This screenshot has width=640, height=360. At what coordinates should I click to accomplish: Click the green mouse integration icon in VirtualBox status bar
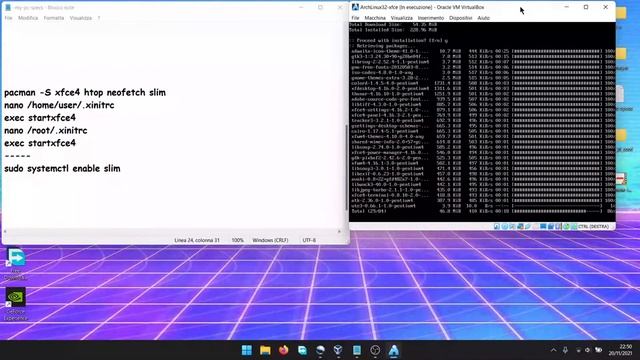(x=566, y=227)
